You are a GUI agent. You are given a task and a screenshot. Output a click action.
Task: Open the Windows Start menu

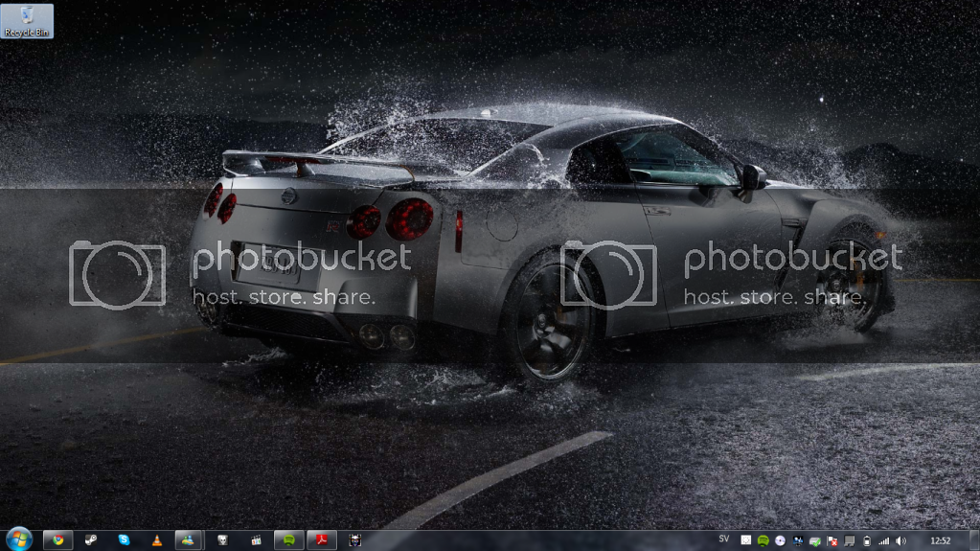18,540
